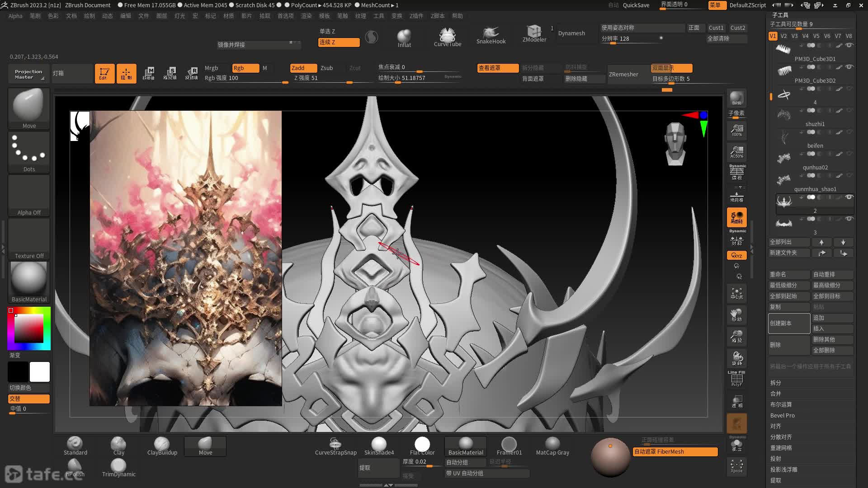Viewport: 868px width, 488px height.
Task: Select the Move (M) transform tool
Action: coord(148,73)
